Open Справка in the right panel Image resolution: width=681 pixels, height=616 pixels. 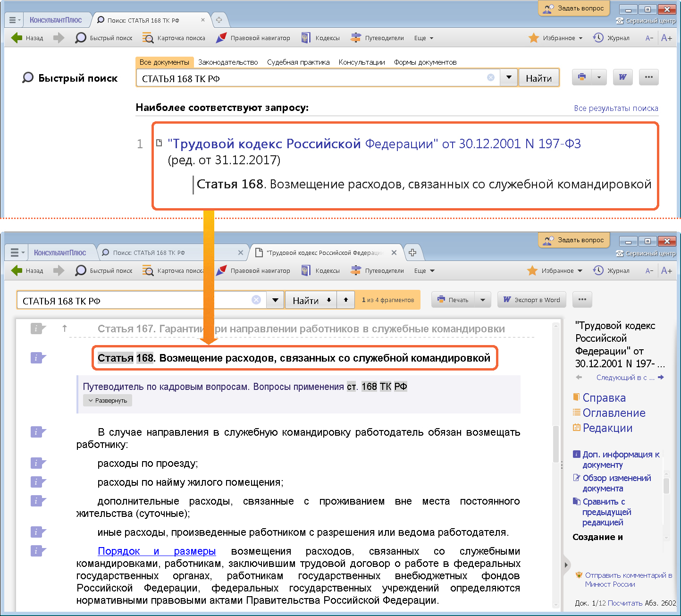coord(599,398)
